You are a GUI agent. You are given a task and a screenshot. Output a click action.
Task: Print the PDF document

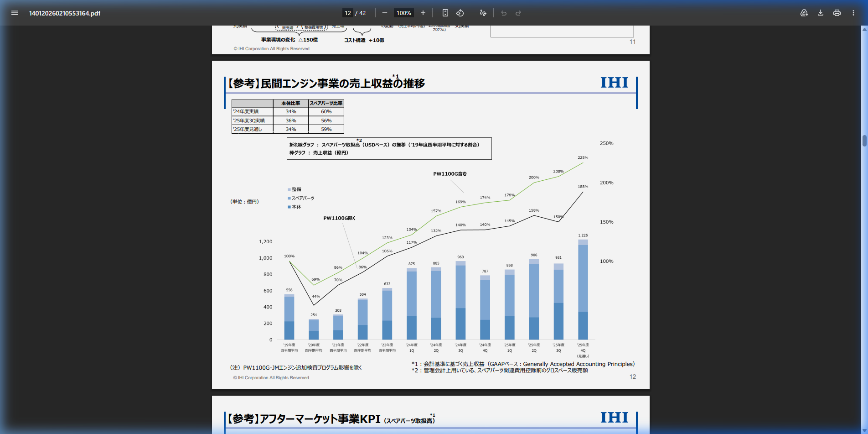[x=837, y=13]
